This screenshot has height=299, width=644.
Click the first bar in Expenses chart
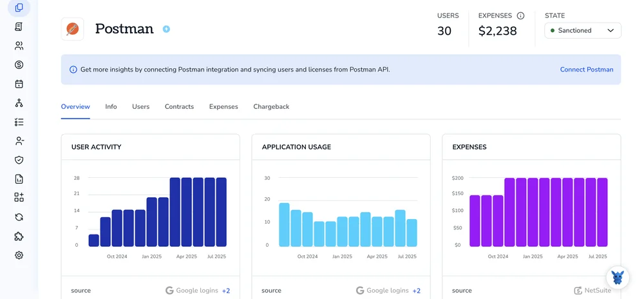(x=475, y=221)
